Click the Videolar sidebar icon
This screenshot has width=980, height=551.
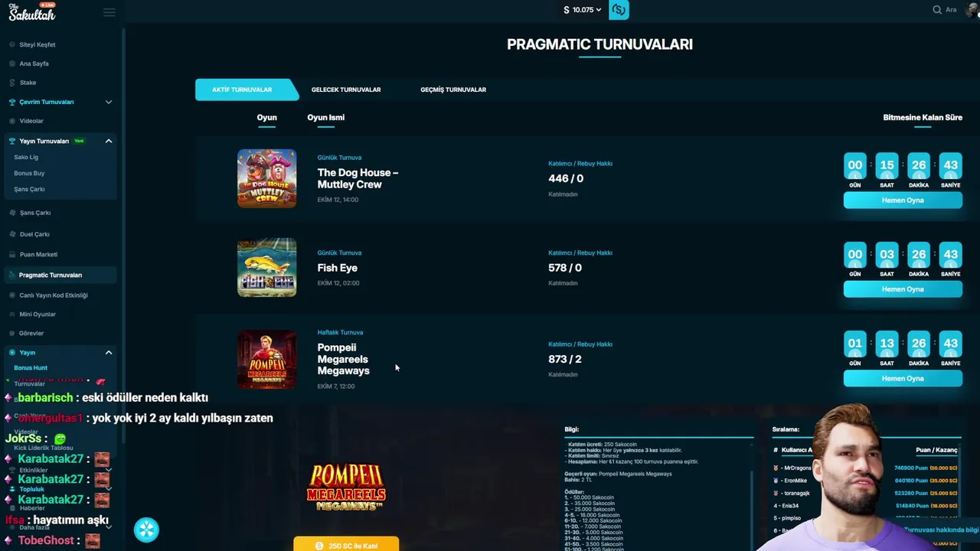(x=12, y=121)
